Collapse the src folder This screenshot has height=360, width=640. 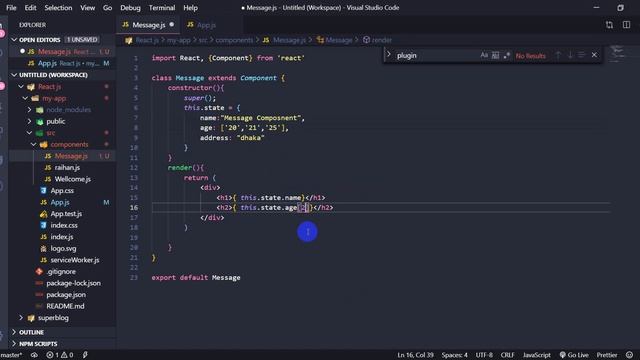29,133
